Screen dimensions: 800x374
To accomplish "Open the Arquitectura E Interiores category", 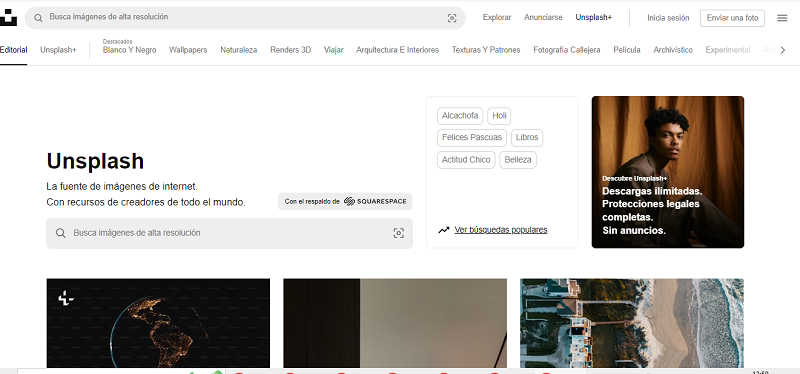I will (397, 50).
